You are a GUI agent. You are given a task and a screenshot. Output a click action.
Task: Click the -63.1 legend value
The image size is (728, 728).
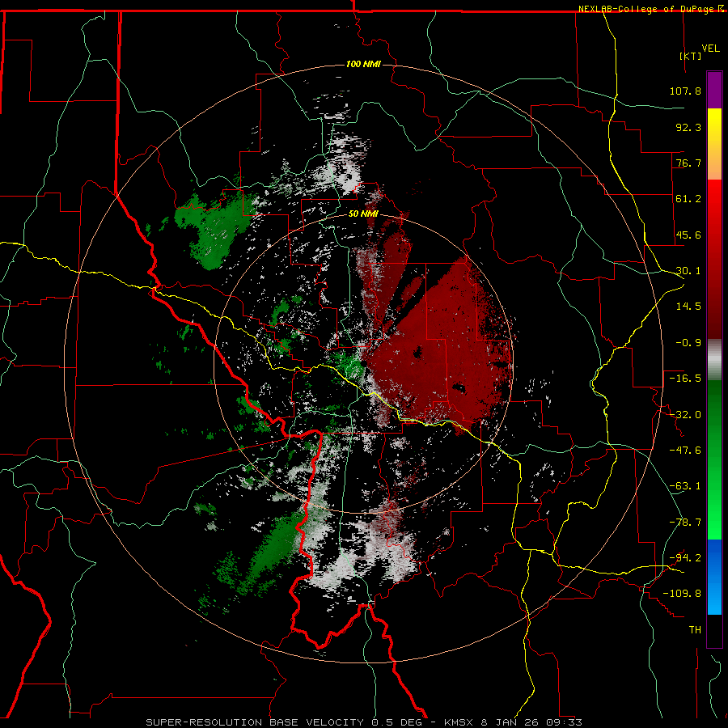(x=685, y=486)
